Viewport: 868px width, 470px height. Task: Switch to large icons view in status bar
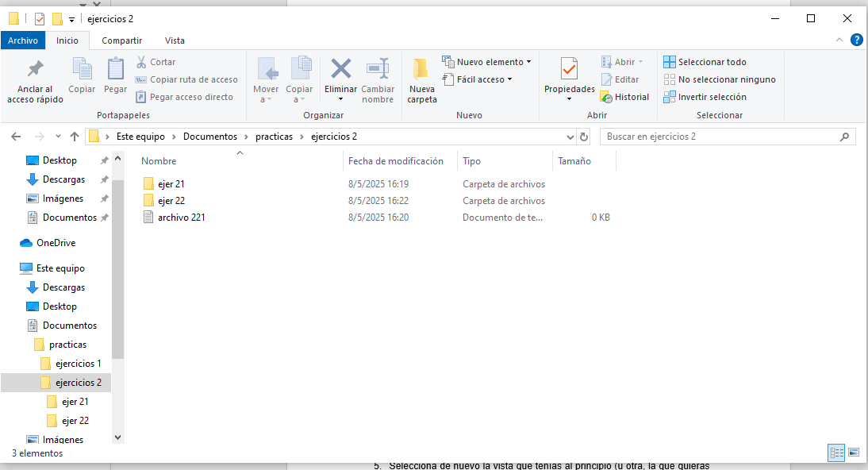click(x=854, y=453)
